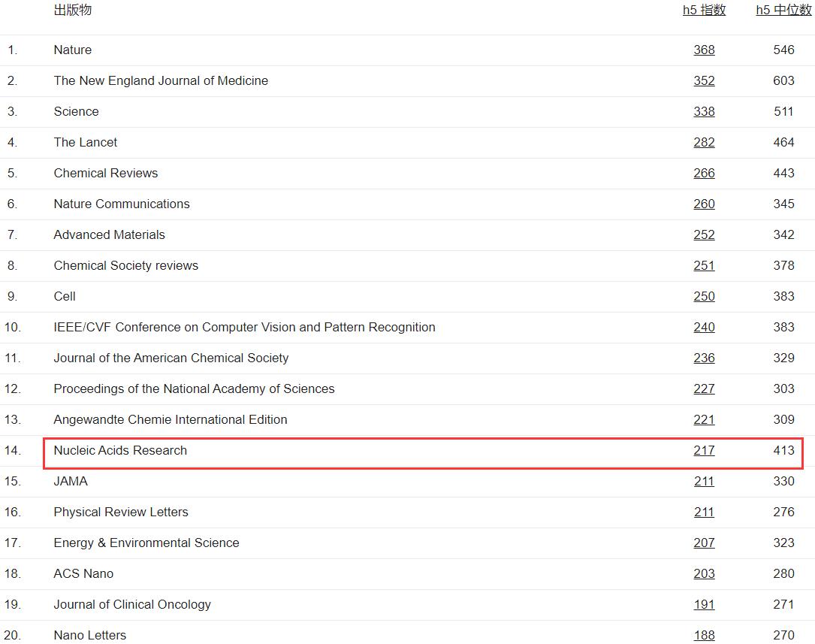
Task: Select the Chemical Society reviews name
Action: click(125, 265)
